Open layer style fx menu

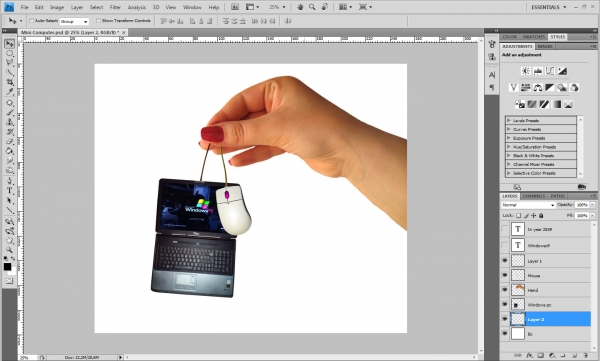coord(529,356)
